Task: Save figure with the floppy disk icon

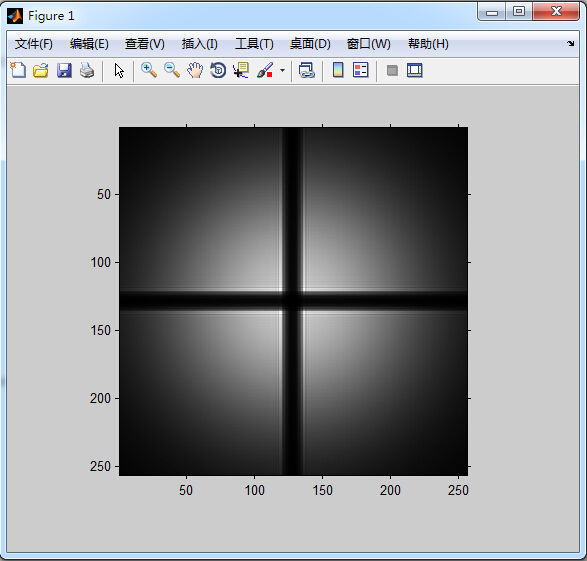Action: [x=64, y=70]
